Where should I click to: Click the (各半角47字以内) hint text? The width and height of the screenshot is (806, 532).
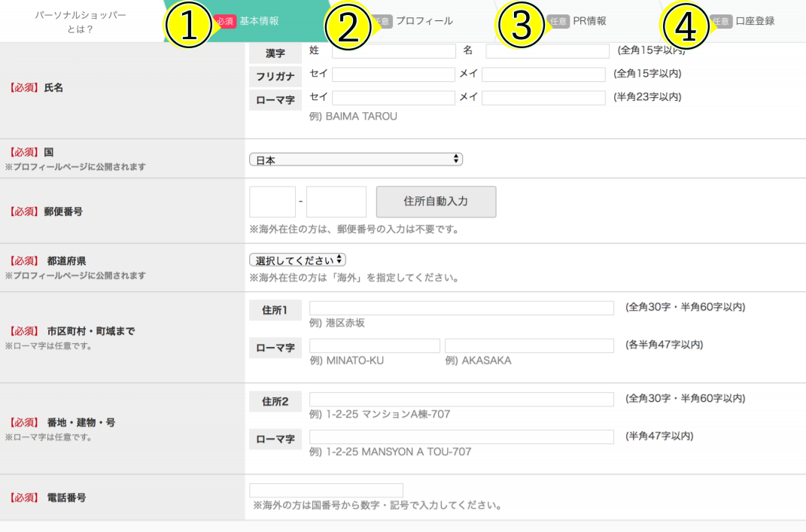664,345
